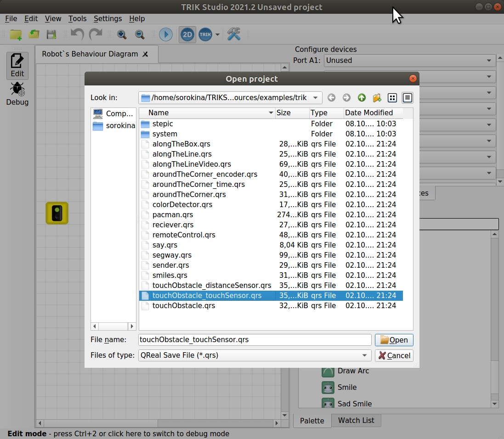This screenshot has width=504, height=439.
Task: Click the Undo arrow icon
Action: coord(77,34)
